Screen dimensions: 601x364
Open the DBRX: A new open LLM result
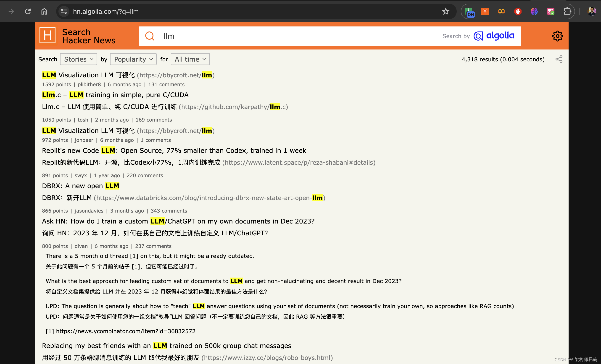pos(80,186)
